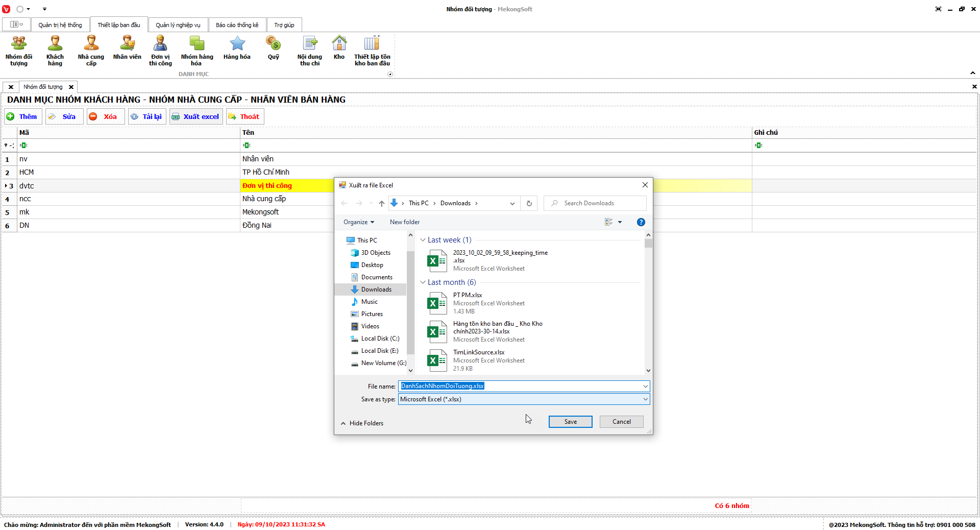This screenshot has height=530, width=980.
Task: Select Desktop in navigation tree
Action: pyautogui.click(x=372, y=265)
